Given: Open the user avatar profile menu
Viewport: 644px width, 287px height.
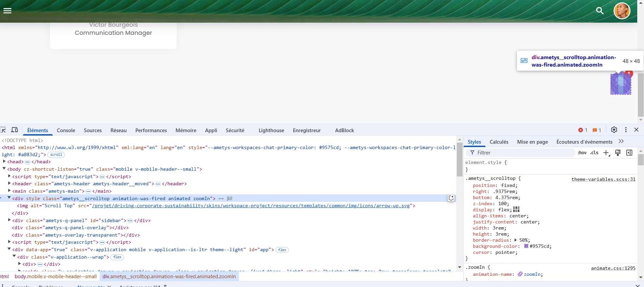Looking at the screenshot, I should 622,11.
